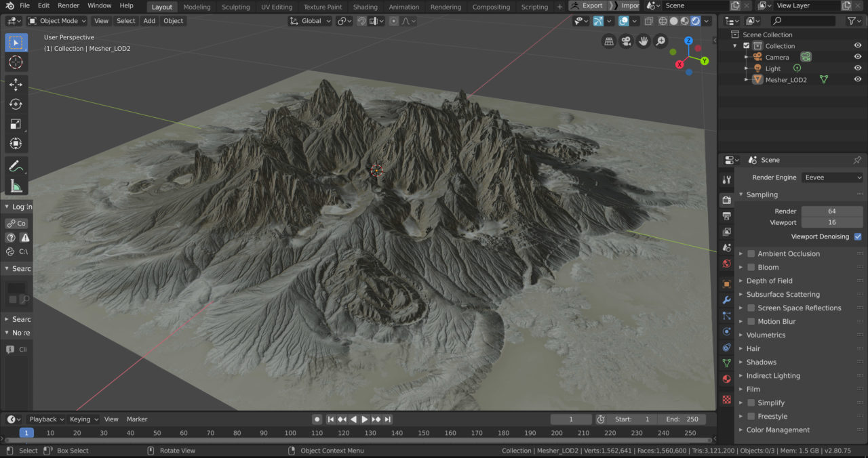Toggle camera view in viewport

point(627,41)
